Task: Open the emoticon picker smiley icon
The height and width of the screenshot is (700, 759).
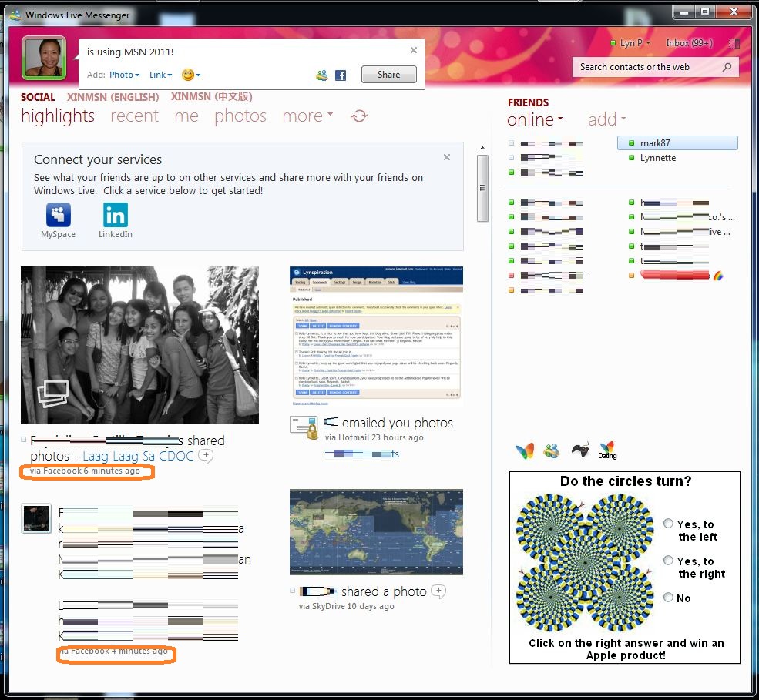Action: [188, 75]
